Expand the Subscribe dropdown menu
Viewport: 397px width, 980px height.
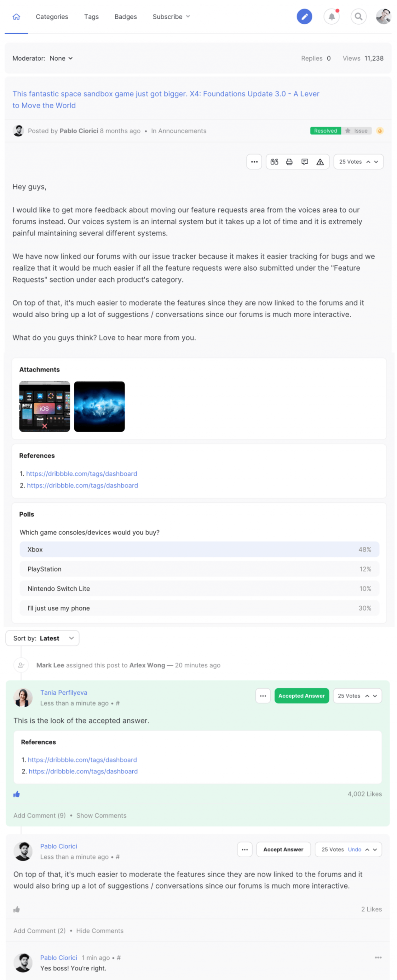171,17
